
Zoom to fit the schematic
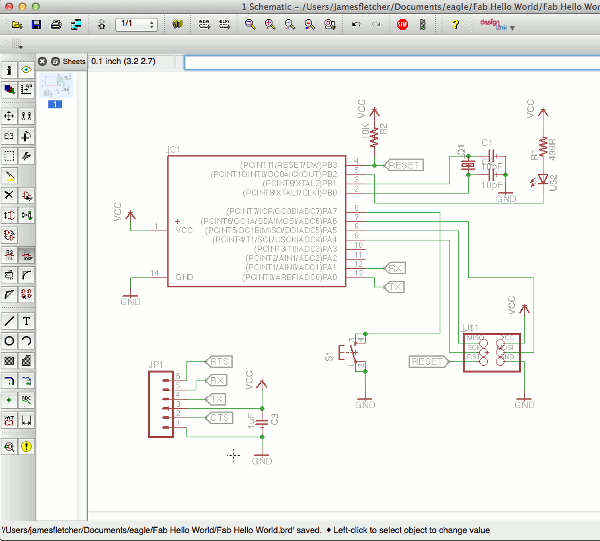tap(250, 25)
